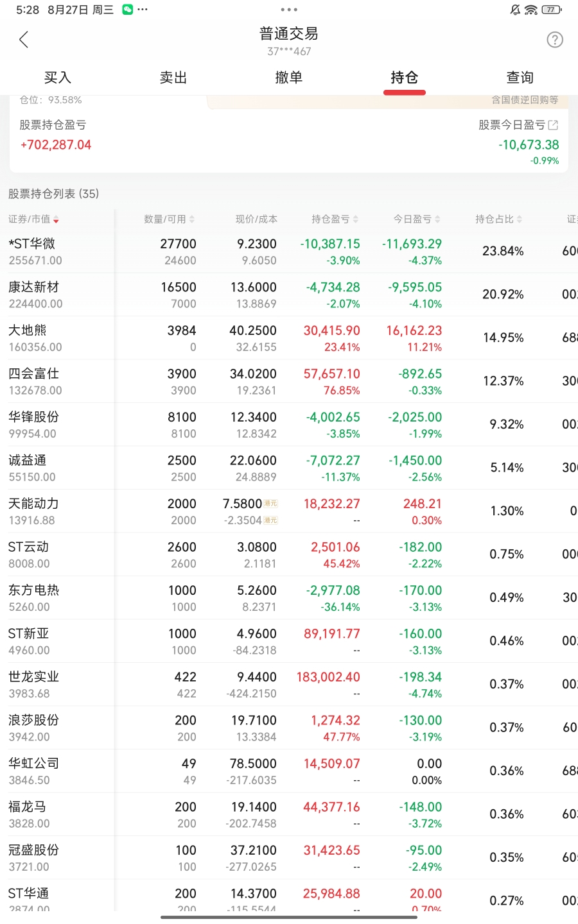Image resolution: width=578 pixels, height=924 pixels.
Task: Tap the total profit +702,287.04 value
Action: (x=56, y=145)
